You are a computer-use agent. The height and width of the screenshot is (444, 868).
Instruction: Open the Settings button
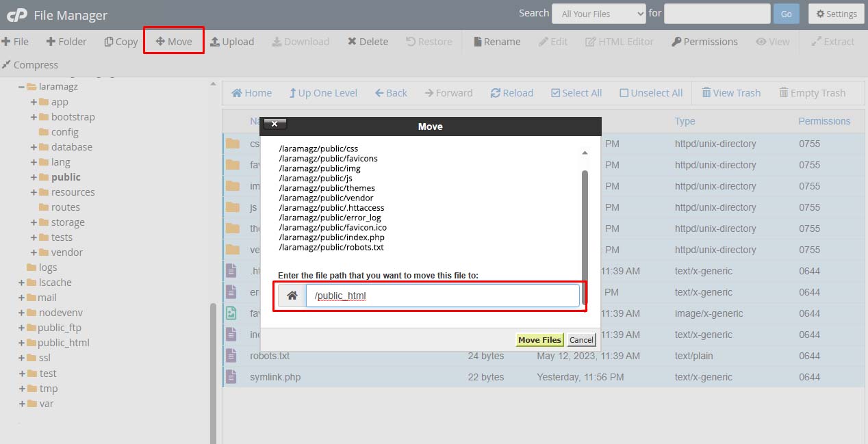[836, 14]
